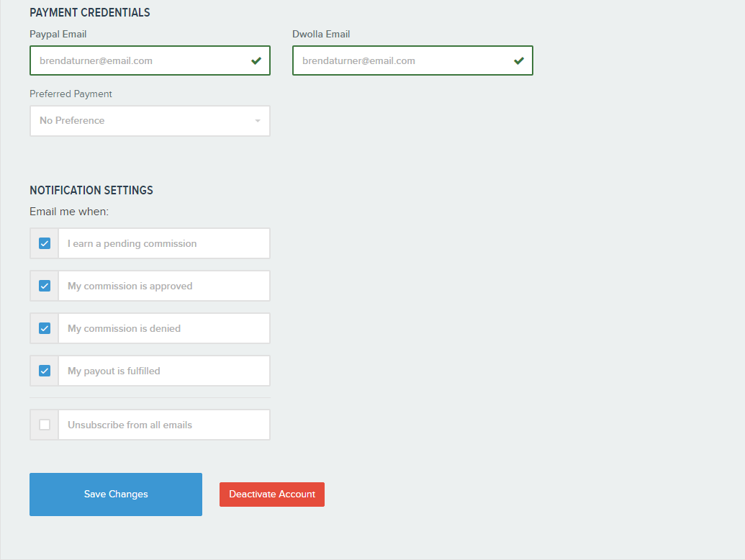The image size is (745, 560).
Task: Click the Save Changes button
Action: [x=116, y=494]
